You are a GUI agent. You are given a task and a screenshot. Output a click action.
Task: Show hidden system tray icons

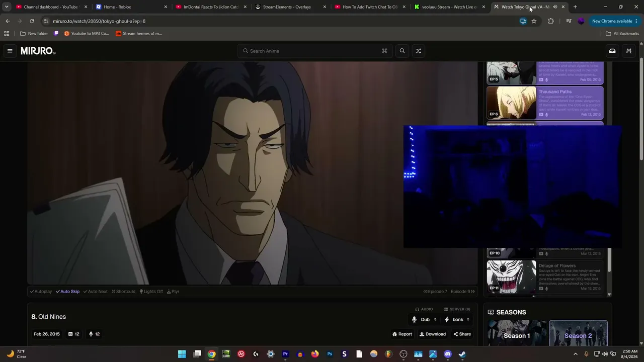576,354
